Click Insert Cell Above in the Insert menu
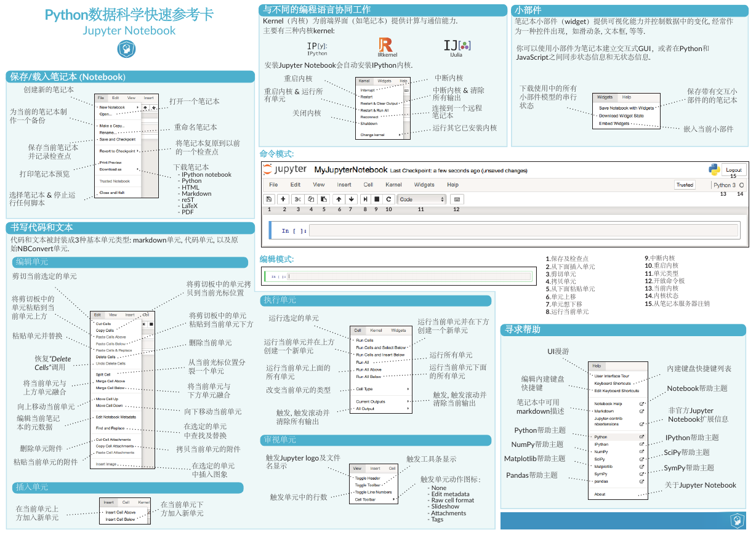The height and width of the screenshot is (535, 756). tap(121, 512)
